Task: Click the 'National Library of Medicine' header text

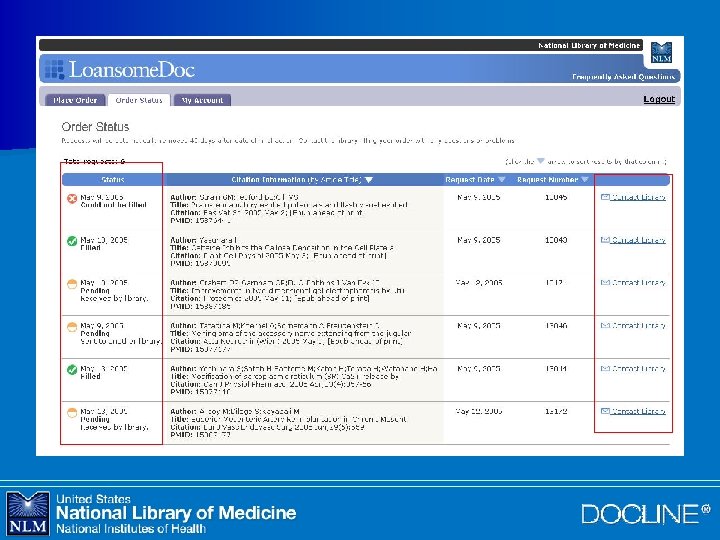Action: point(589,45)
